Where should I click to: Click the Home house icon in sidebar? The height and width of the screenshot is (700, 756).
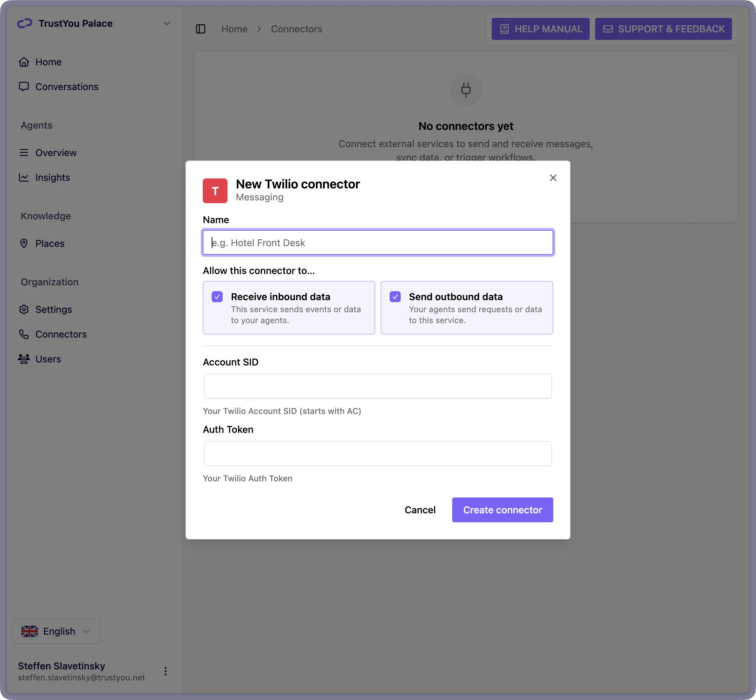pyautogui.click(x=24, y=62)
